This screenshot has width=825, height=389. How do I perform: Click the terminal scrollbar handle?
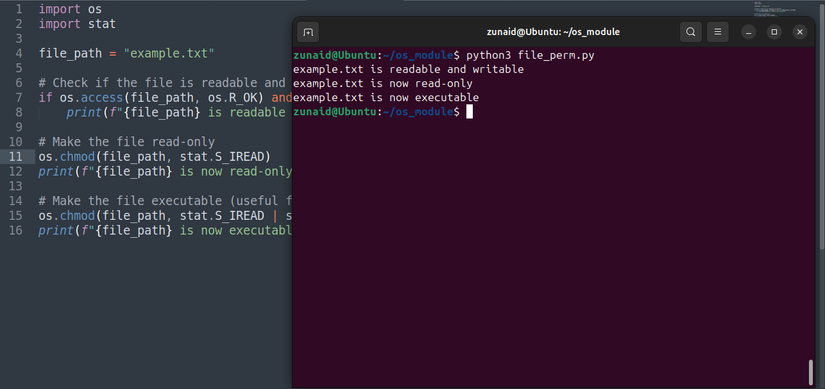(811, 372)
